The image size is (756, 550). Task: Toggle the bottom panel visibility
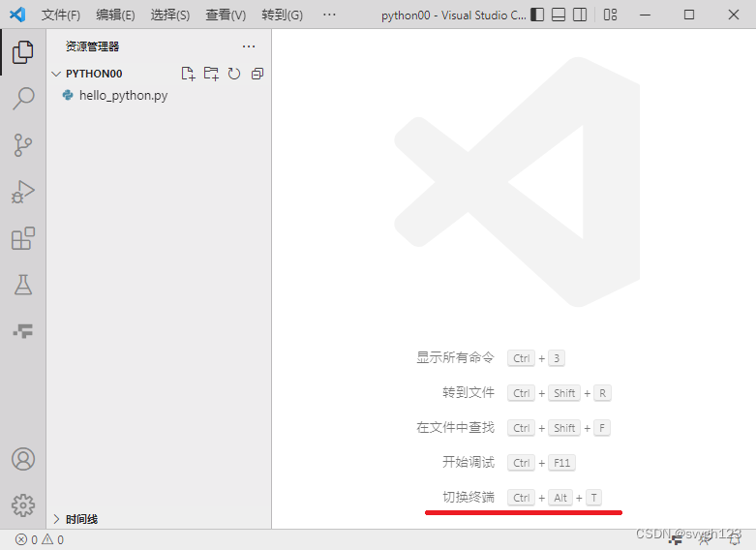(x=559, y=15)
